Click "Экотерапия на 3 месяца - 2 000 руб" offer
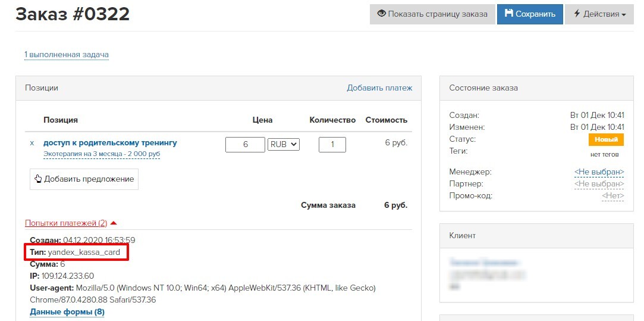This screenshot has width=644, height=321. (102, 154)
